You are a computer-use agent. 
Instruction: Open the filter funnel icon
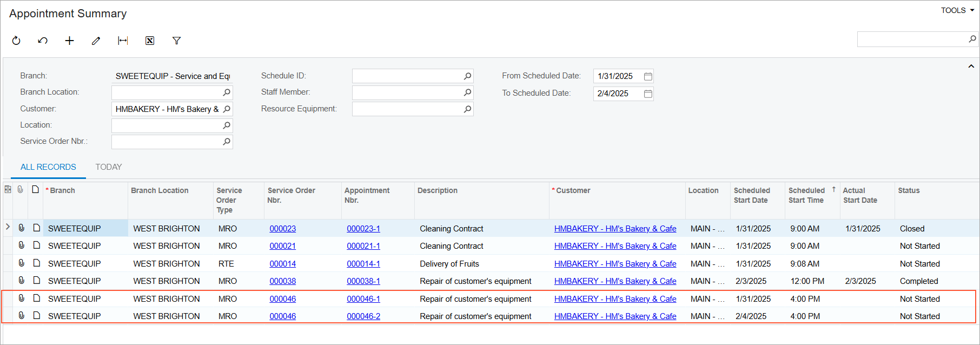click(x=176, y=41)
